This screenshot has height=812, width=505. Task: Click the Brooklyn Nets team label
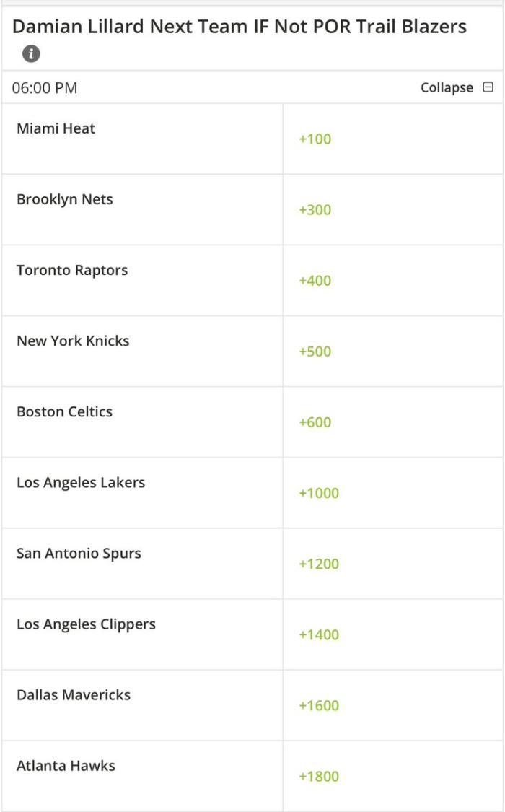[x=65, y=199]
